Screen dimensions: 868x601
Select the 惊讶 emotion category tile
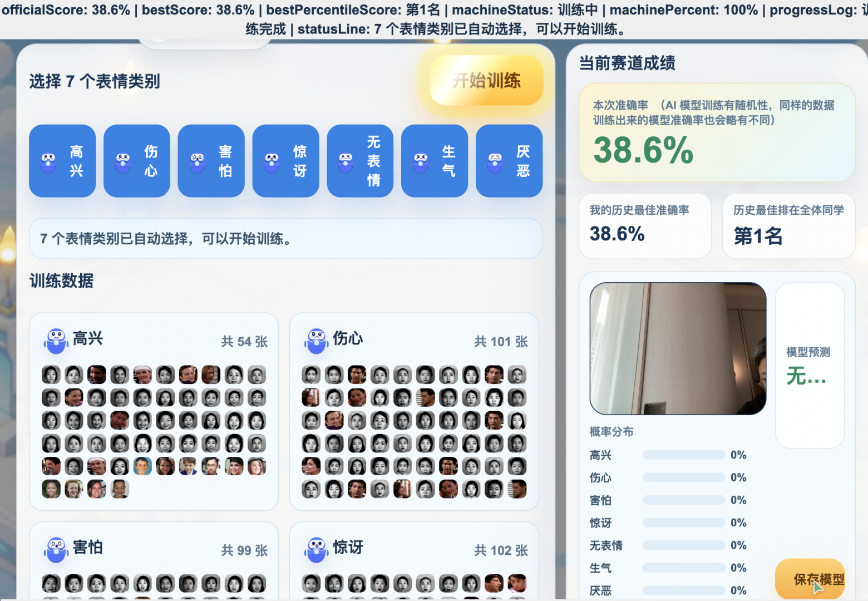[x=286, y=161]
